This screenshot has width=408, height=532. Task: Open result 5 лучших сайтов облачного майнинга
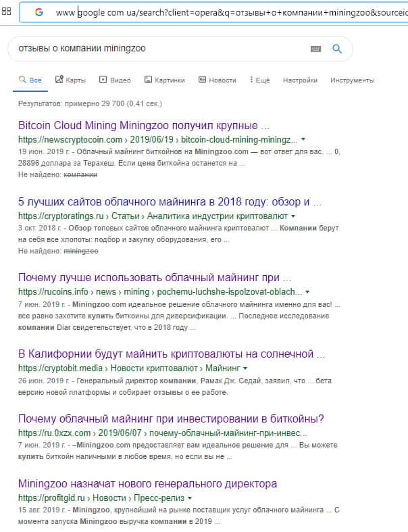coord(170,202)
